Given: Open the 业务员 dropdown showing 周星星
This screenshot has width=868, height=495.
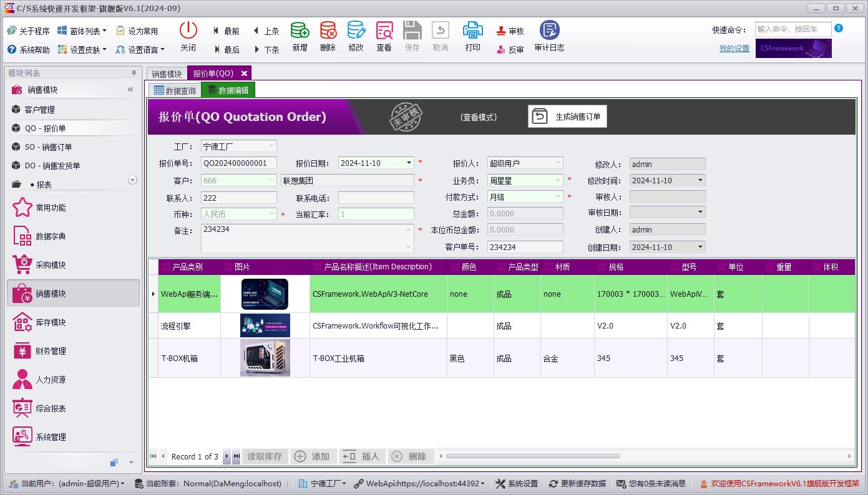Looking at the screenshot, I should point(558,180).
